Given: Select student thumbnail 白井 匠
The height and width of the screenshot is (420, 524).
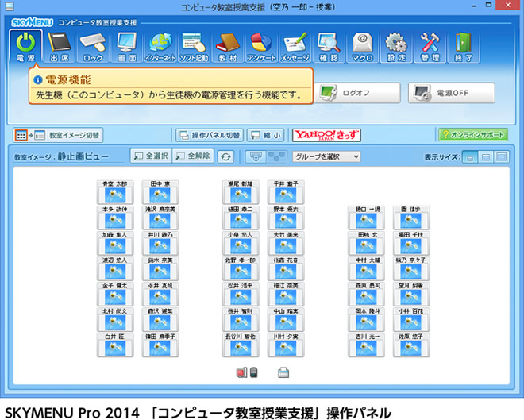Looking at the screenshot, I should [x=115, y=345].
